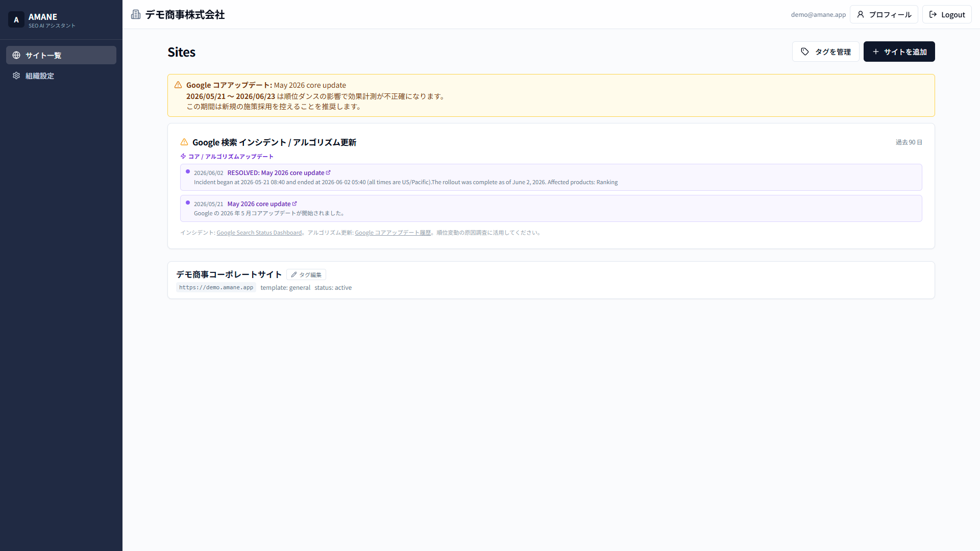
Task: Click the SEO AI アシスタント subtitle
Action: pos(52,26)
